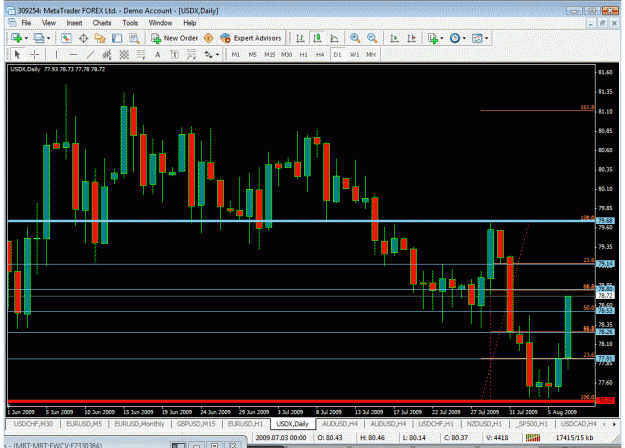Toggle Chart Shift from right border
The height and width of the screenshot is (448, 625).
point(411,38)
